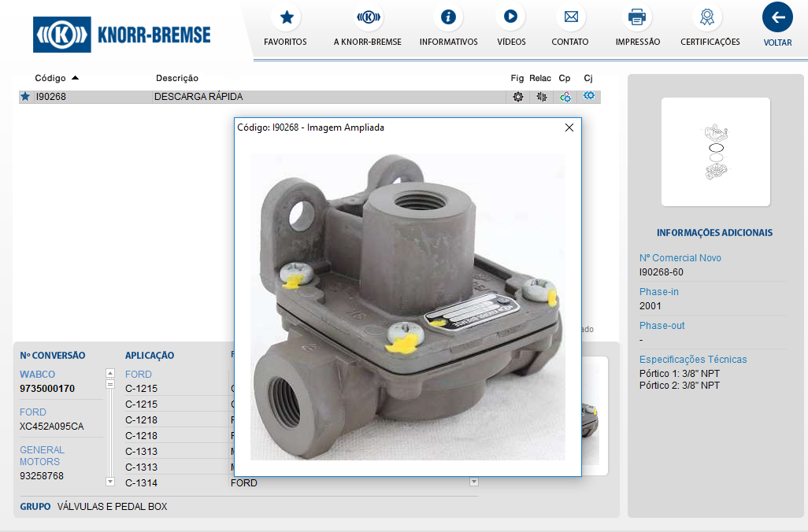This screenshot has width=808, height=532.
Task: Click the Impressão printer icon
Action: tap(637, 17)
